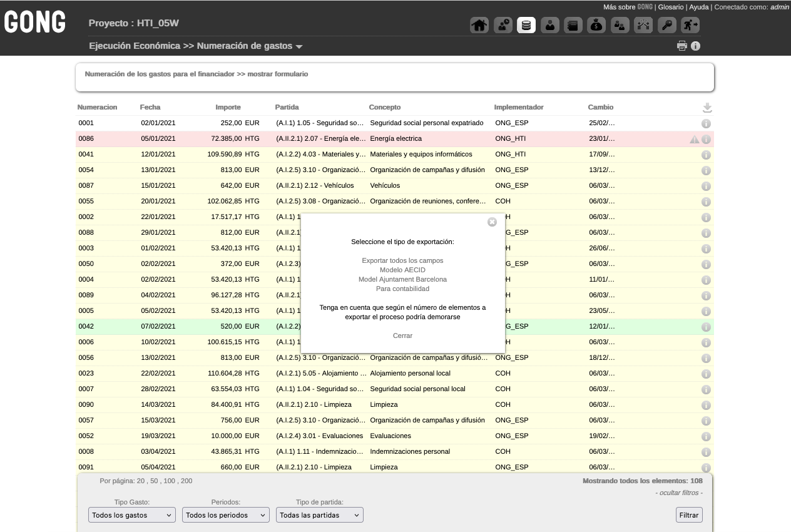Viewport: 791px width, 532px height.
Task: Choose Exportar todos los campos option
Action: point(402,260)
